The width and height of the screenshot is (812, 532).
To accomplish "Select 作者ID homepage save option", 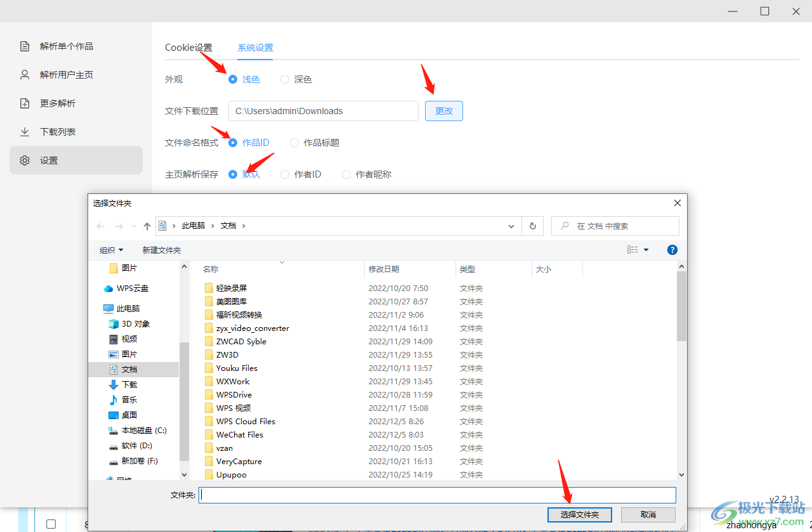I will click(301, 174).
